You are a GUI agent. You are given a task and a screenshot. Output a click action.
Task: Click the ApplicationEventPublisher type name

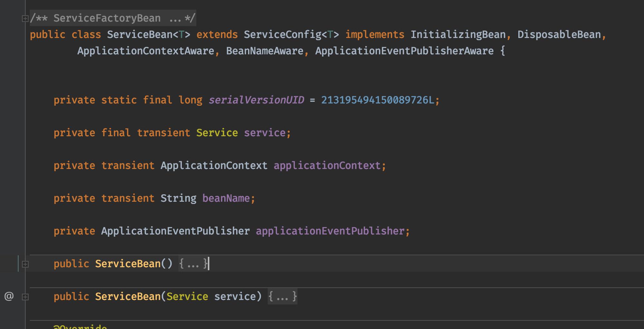pyautogui.click(x=175, y=231)
